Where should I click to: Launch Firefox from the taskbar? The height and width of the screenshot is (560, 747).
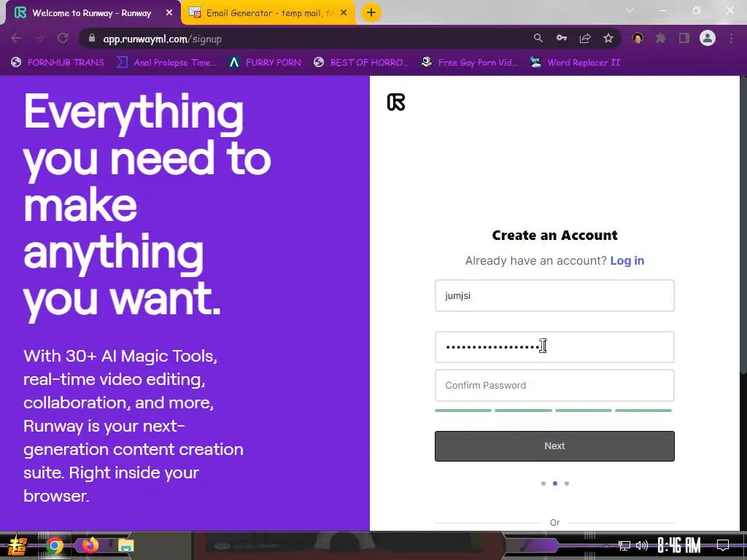tap(90, 545)
